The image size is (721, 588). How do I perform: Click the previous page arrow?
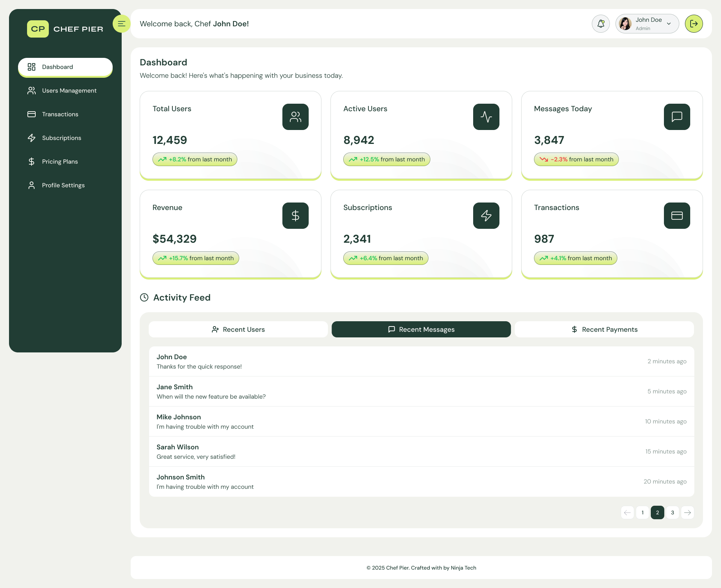pos(627,512)
